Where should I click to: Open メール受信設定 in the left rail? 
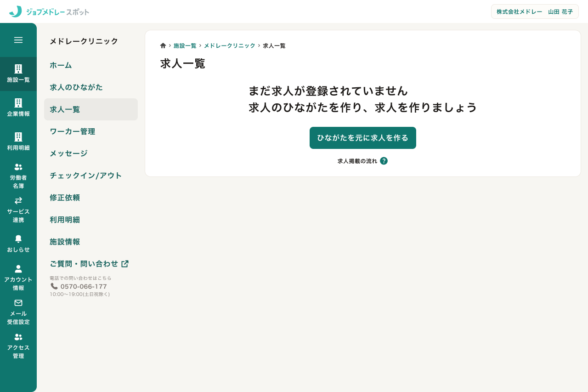[x=18, y=312]
